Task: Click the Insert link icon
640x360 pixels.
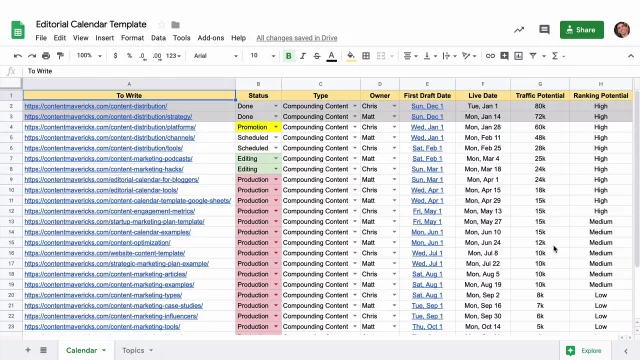Action: click(490, 56)
